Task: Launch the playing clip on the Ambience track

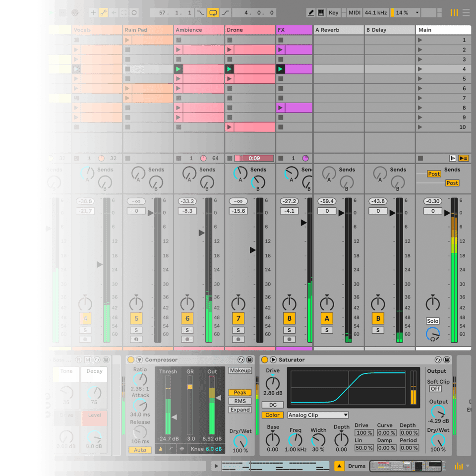Action: coord(178,69)
